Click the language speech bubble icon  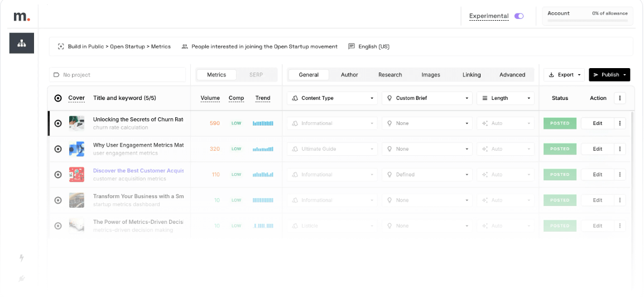351,47
